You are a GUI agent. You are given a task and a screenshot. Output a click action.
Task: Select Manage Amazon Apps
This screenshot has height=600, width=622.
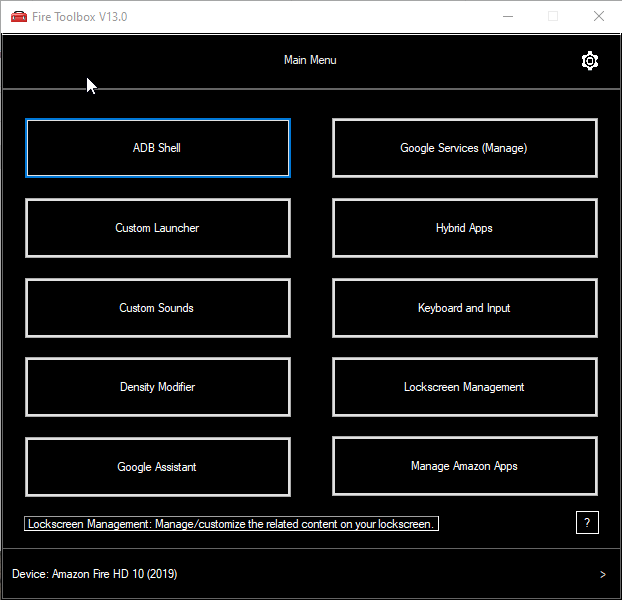coord(465,466)
